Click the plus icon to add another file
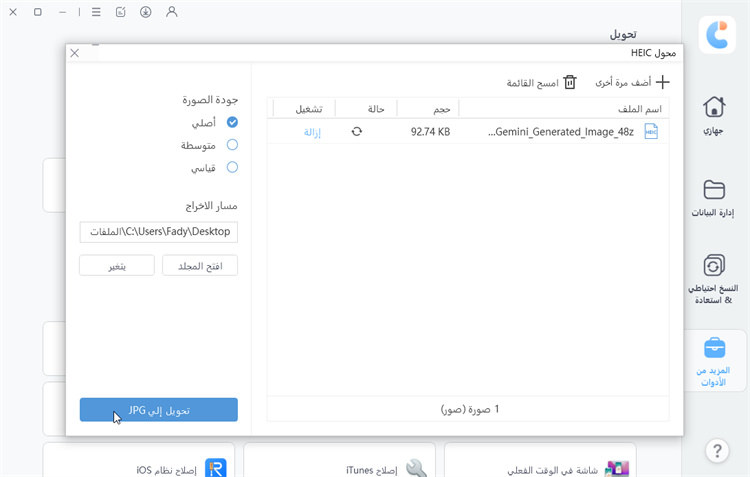Image resolution: width=750 pixels, height=477 pixels. click(x=661, y=82)
